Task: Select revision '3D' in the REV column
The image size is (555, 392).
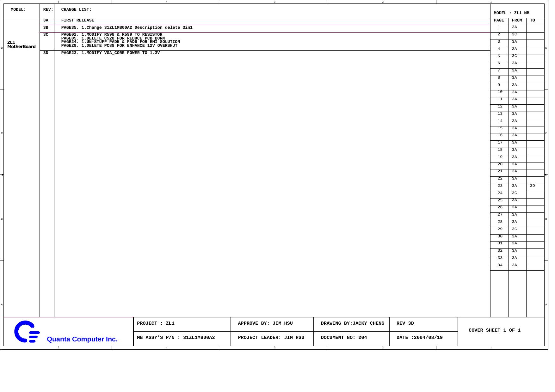Action: pyautogui.click(x=46, y=53)
